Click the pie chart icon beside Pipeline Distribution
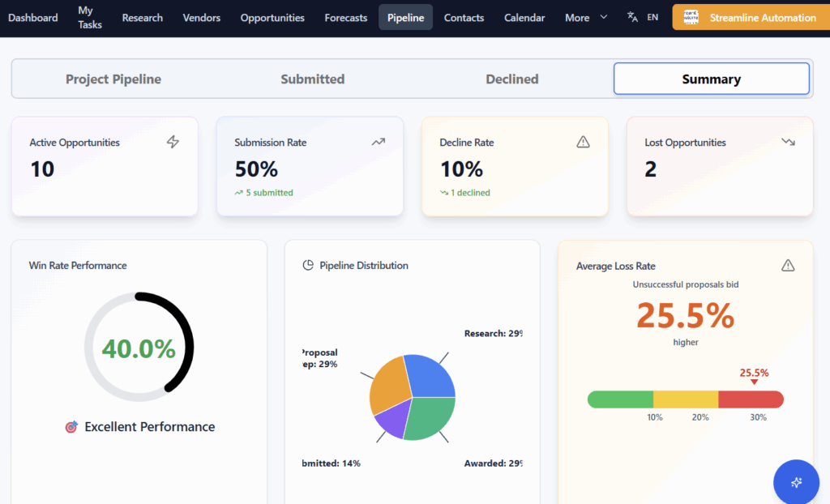 (308, 265)
